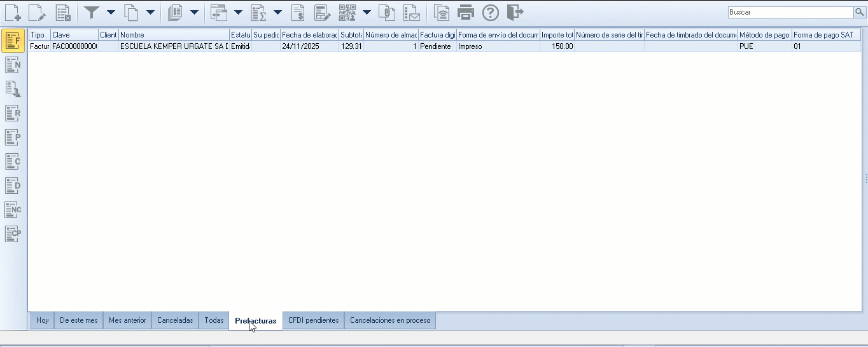Click the printer icon in toolbar
The width and height of the screenshot is (868, 347).
(x=466, y=12)
